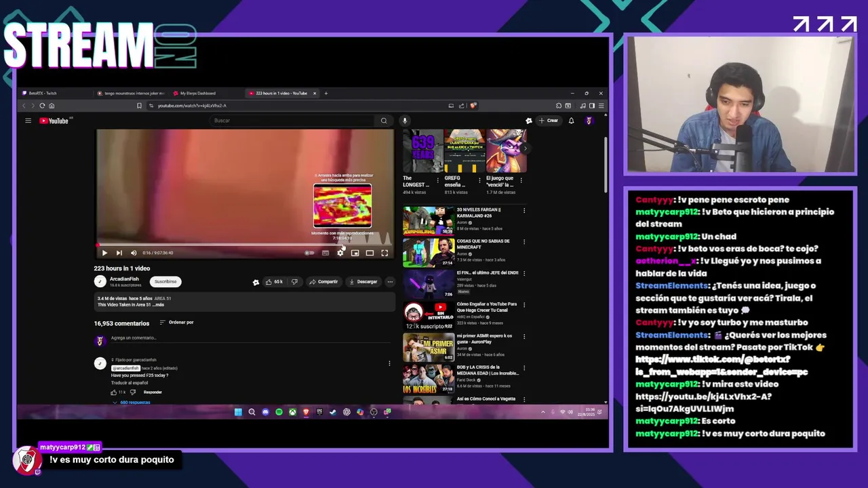Image resolution: width=868 pixels, height=488 pixels.
Task: Open the tiktok.com/@betortx link in chat
Action: 722,366
